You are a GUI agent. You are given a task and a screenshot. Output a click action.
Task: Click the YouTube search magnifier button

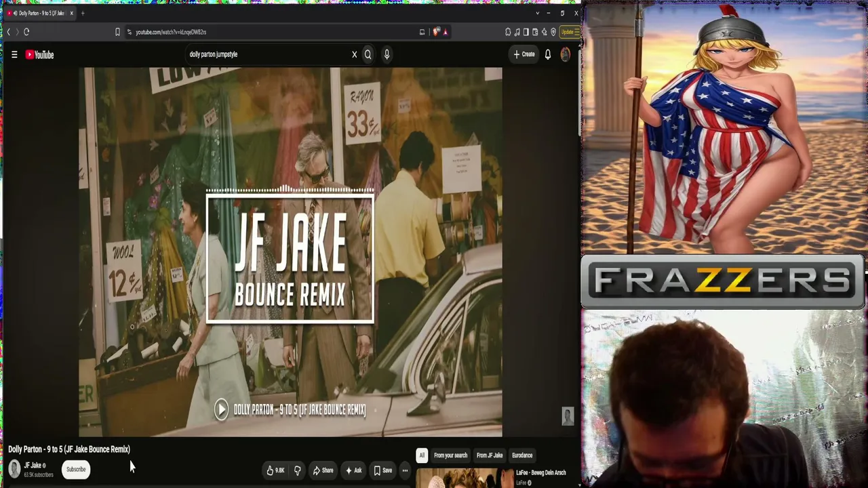pyautogui.click(x=368, y=55)
